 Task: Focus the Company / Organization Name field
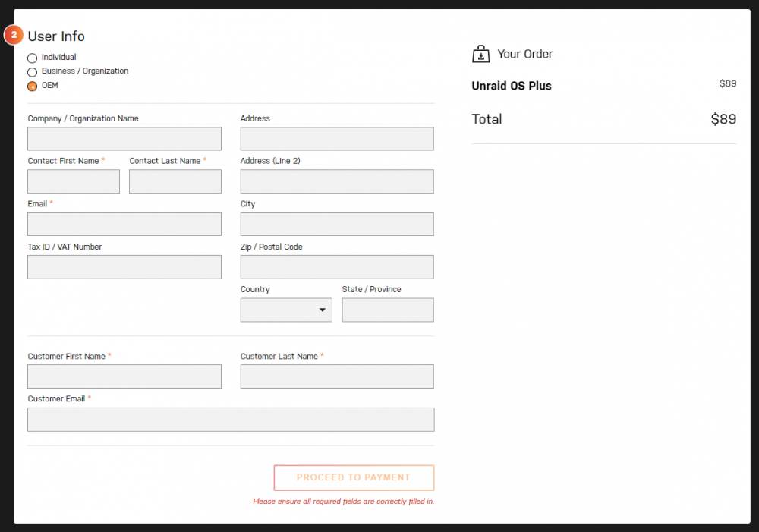tap(124, 139)
